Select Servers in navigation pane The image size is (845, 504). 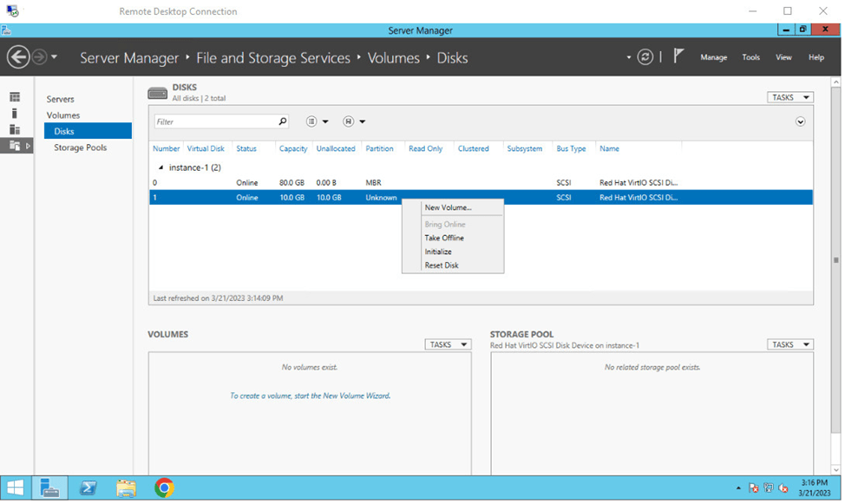pos(61,99)
